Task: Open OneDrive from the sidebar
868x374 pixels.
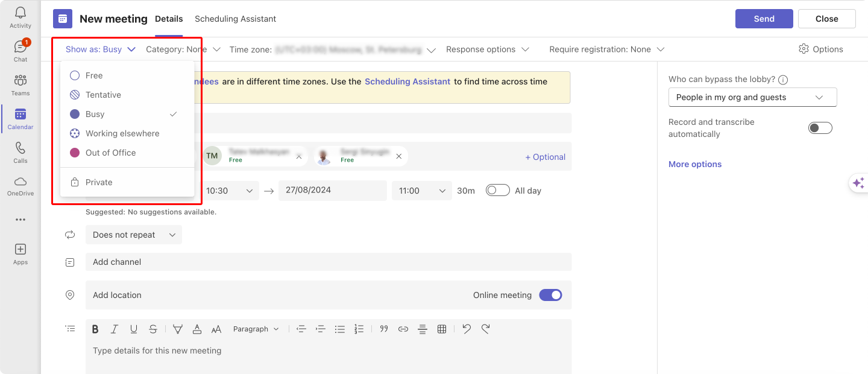Action: (20, 181)
